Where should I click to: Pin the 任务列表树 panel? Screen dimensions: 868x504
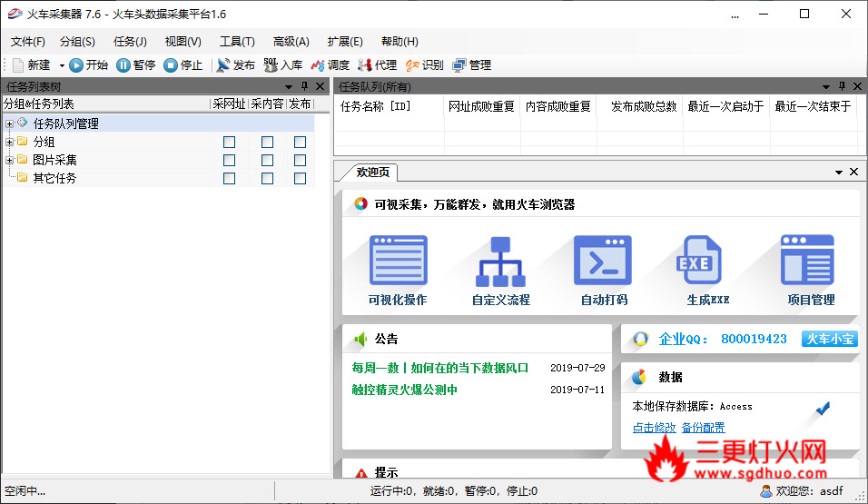pyautogui.click(x=304, y=86)
